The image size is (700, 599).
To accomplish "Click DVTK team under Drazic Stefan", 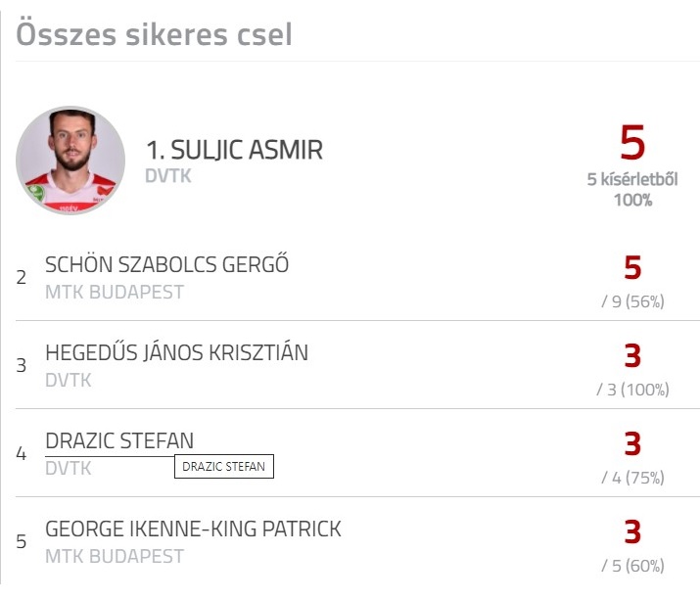I will coord(69,468).
